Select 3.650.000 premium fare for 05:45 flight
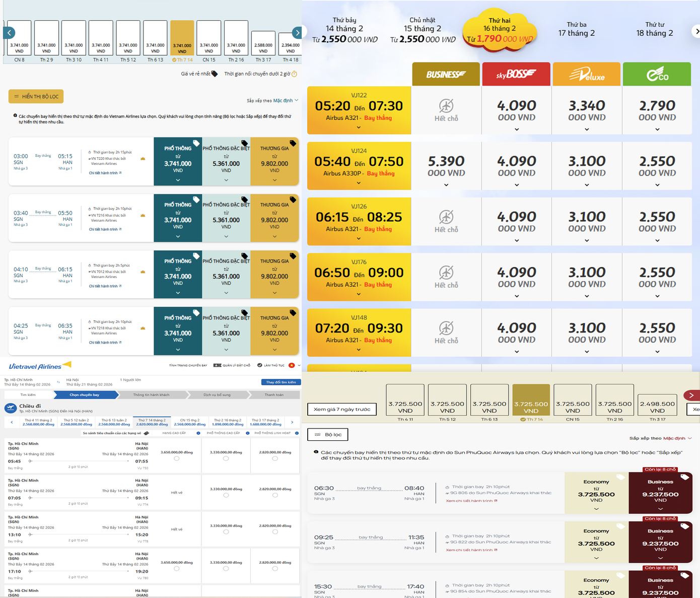 point(176,458)
